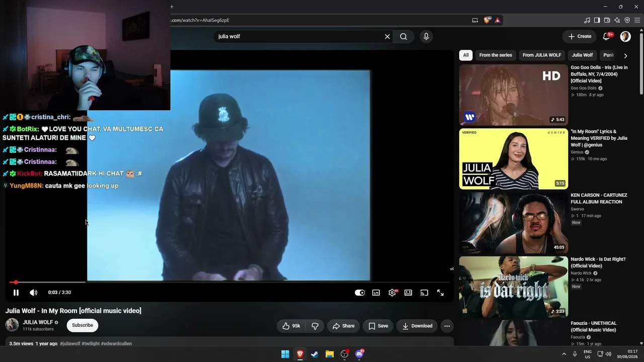Click the browser address bar URL

pos(200,20)
